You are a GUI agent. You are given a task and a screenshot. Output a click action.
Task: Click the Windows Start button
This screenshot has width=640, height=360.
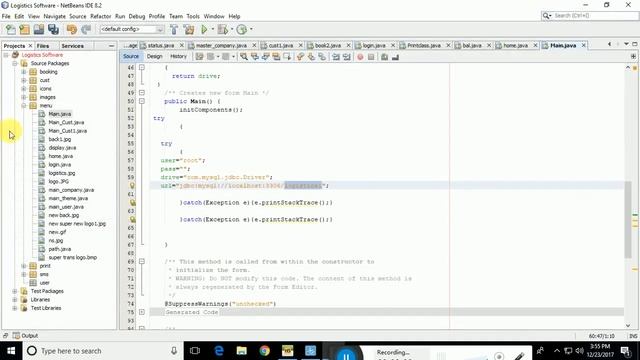(11, 351)
